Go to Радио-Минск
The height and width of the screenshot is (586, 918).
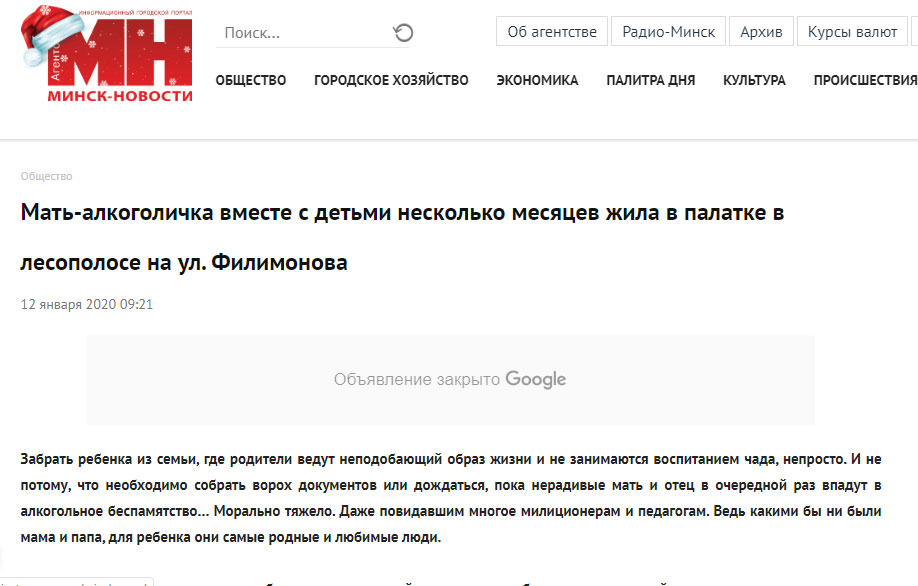[668, 31]
